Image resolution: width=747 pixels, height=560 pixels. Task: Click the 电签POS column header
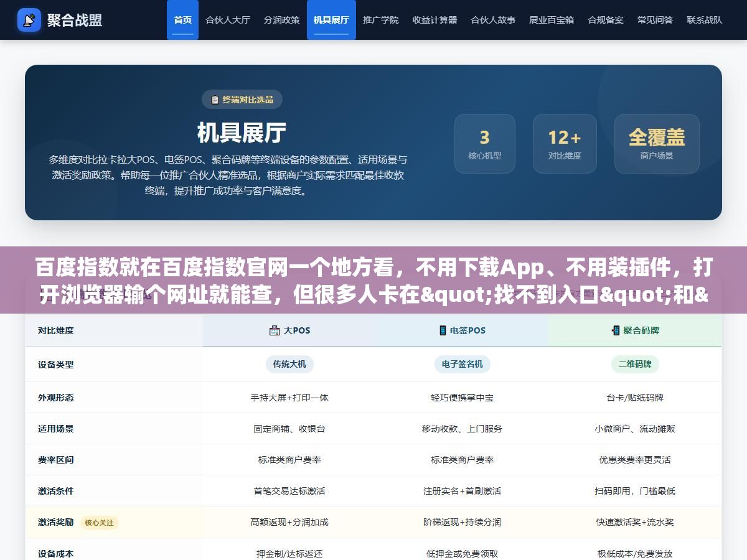[462, 330]
